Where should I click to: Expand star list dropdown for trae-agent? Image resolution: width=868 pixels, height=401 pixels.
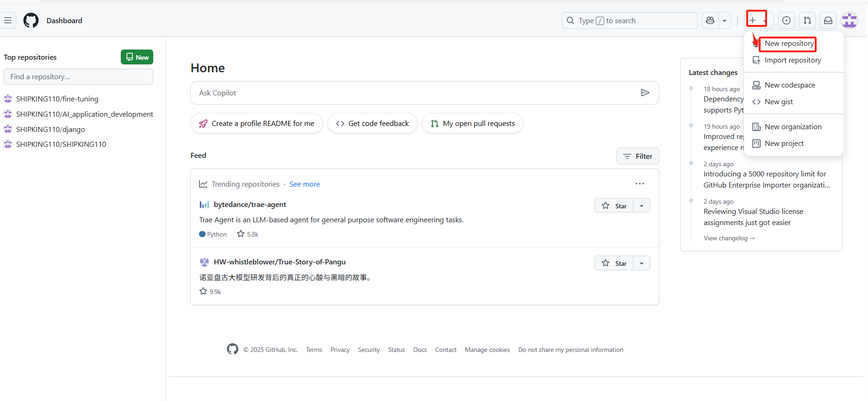click(x=642, y=206)
